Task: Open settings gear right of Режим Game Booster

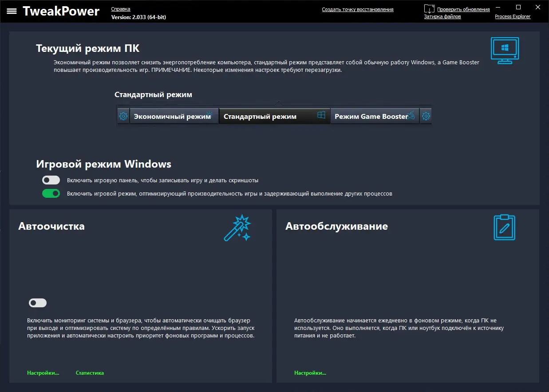Action: pos(426,116)
